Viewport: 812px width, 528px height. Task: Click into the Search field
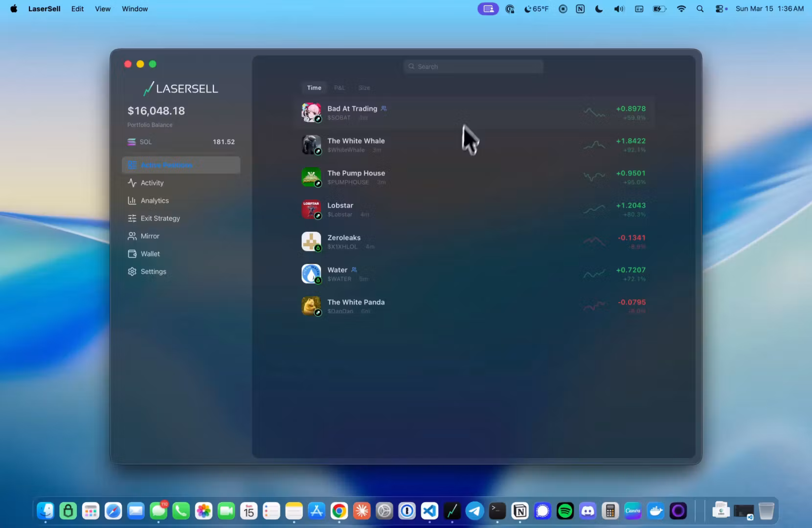(x=474, y=66)
